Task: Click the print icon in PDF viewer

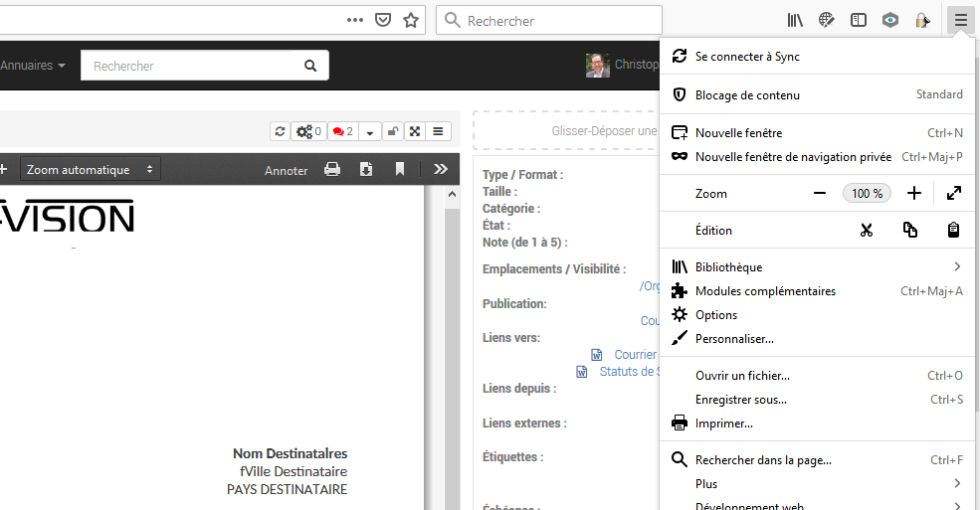Action: point(332,170)
